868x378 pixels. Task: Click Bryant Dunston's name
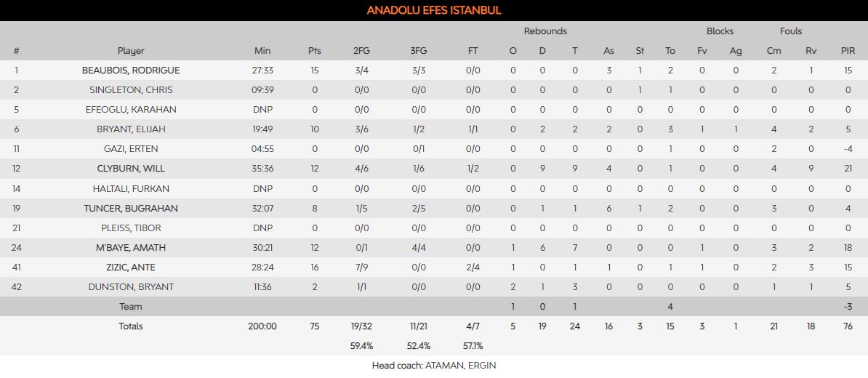click(131, 287)
